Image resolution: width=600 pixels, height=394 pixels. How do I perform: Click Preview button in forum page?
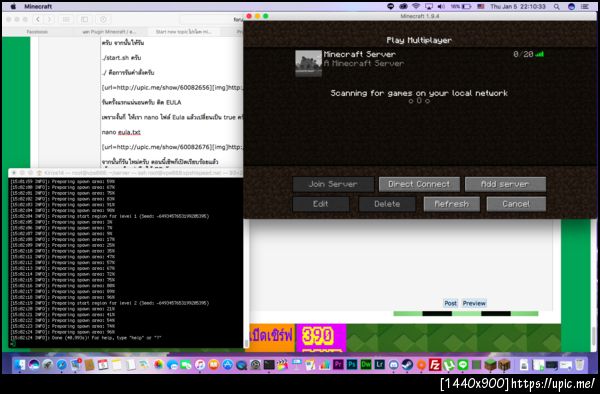point(474,303)
